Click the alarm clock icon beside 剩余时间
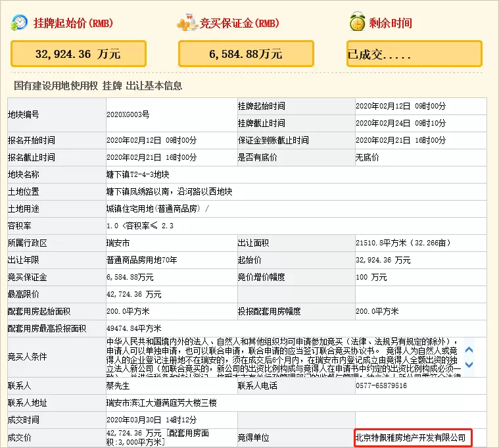 (357, 22)
